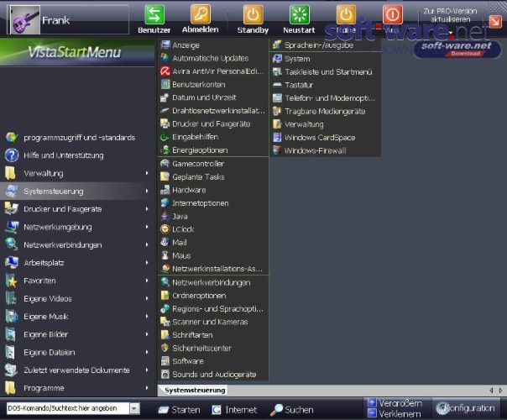Viewport: 507px width, 420px height.
Task: Click the Software icon
Action: (x=165, y=361)
